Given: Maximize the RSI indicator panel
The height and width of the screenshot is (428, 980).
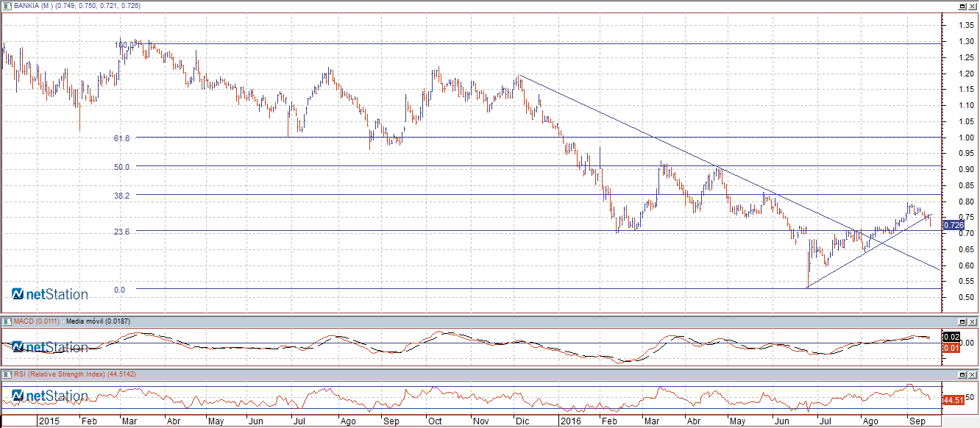Looking at the screenshot, I should 962,374.
